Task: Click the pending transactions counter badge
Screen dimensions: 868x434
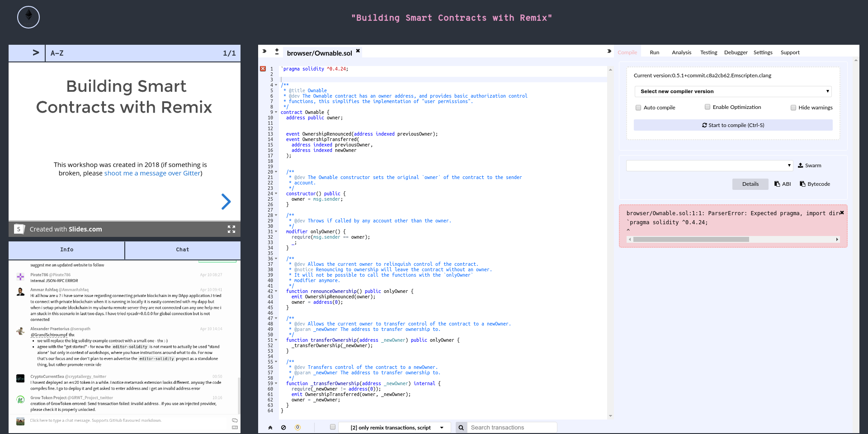Action: coord(297,427)
